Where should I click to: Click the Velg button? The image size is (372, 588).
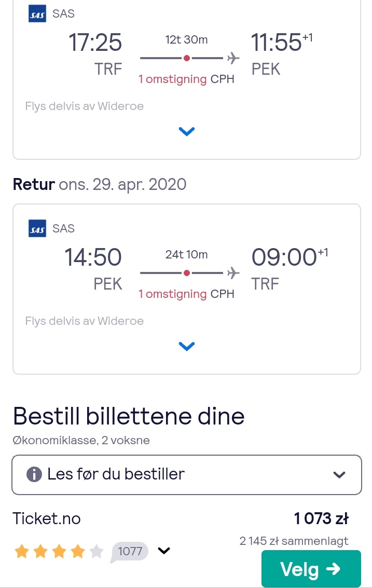click(x=311, y=569)
